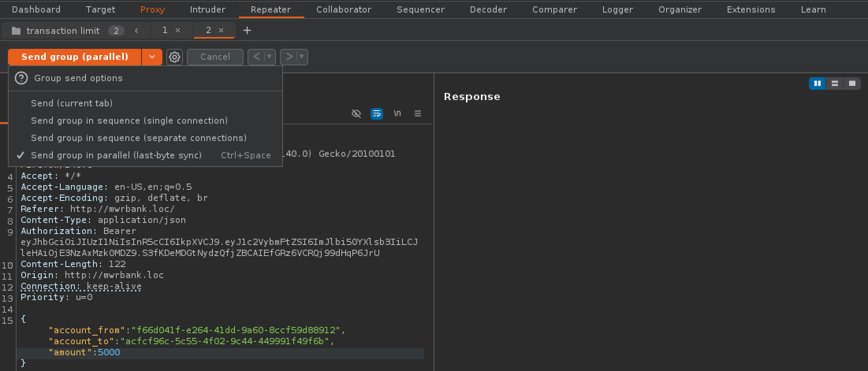Close Repeater tab 1
The image size is (868, 371).
(x=178, y=30)
